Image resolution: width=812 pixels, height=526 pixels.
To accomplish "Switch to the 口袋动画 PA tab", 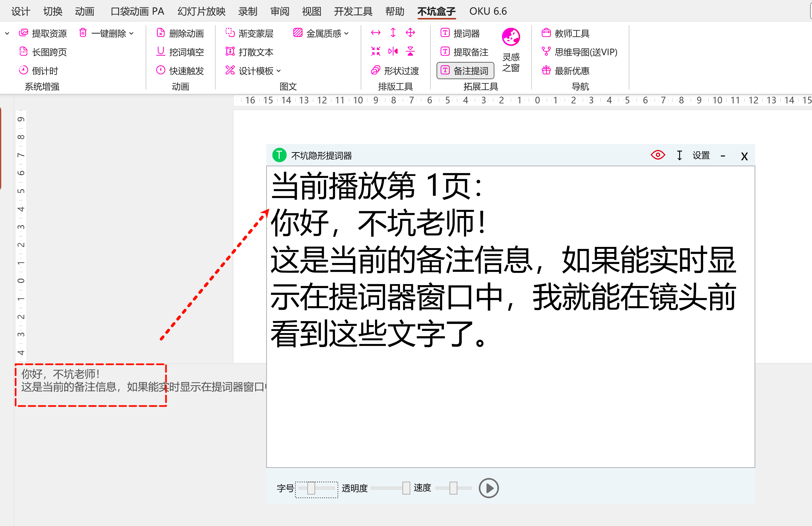I will [x=137, y=11].
